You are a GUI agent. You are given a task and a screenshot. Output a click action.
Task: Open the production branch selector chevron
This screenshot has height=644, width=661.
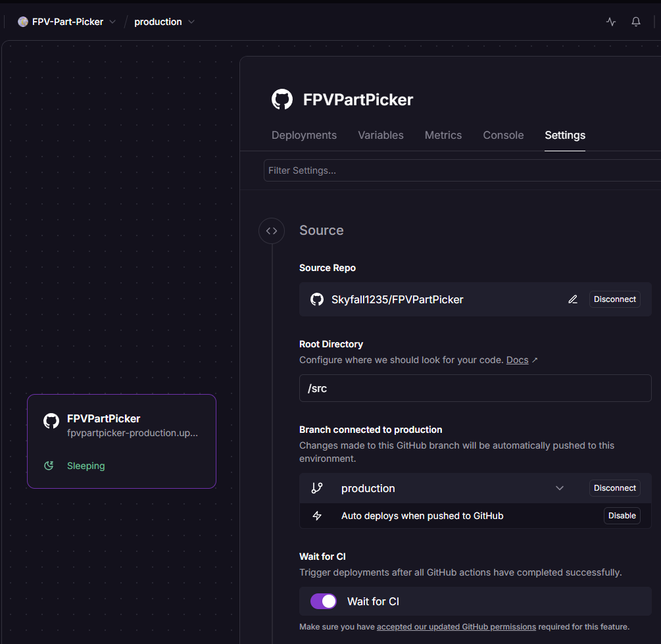click(x=560, y=488)
